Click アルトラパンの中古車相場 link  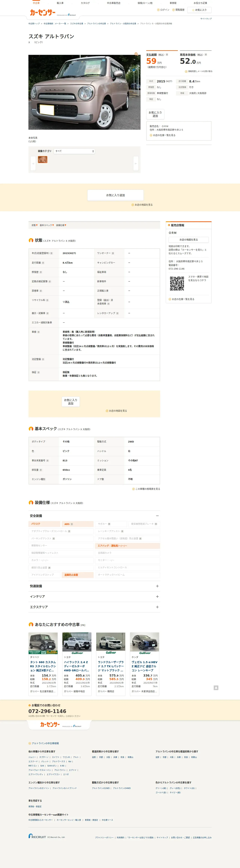(44, 743)
